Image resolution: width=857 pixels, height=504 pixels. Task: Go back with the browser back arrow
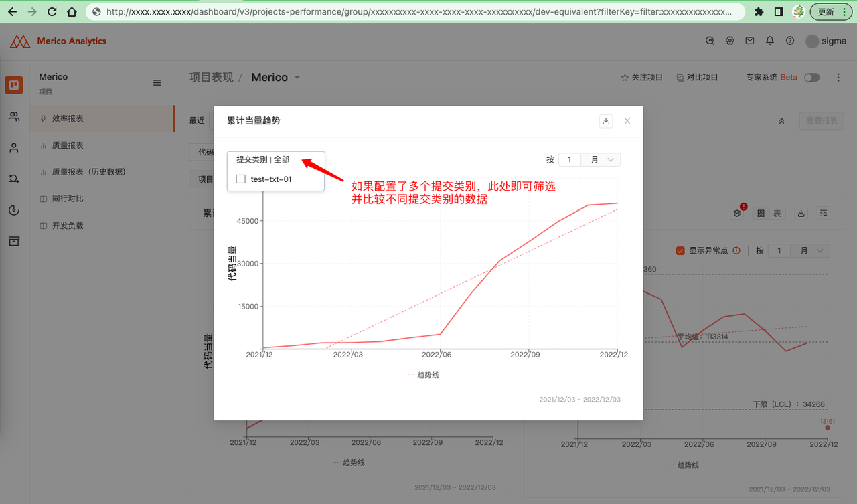tap(12, 12)
